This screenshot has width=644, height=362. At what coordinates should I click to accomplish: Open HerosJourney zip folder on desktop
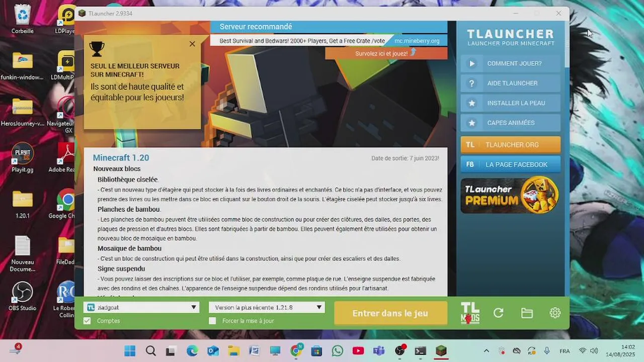[x=23, y=112]
